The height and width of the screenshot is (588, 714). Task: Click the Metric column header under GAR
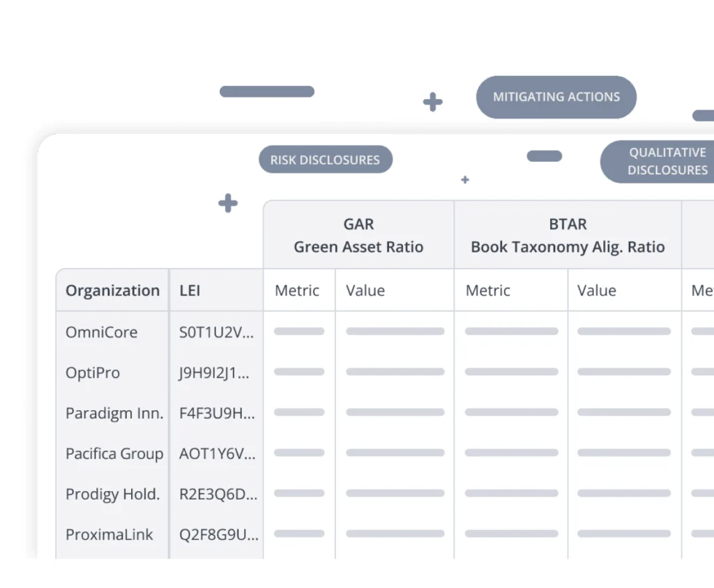pyautogui.click(x=297, y=291)
